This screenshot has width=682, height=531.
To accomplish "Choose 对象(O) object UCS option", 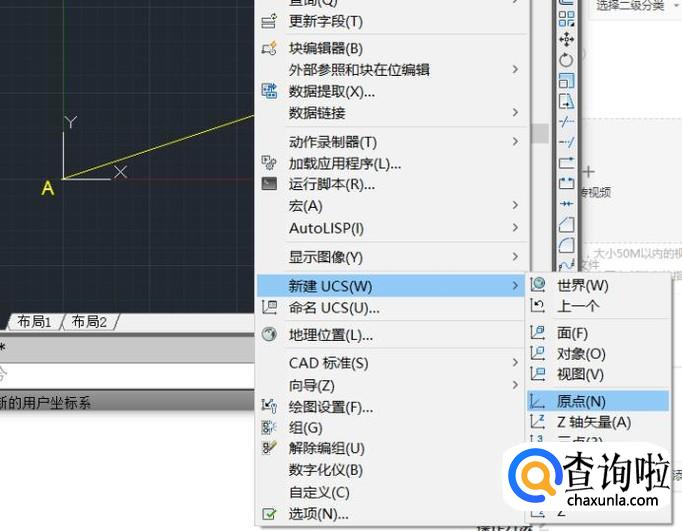I will coord(581,354).
